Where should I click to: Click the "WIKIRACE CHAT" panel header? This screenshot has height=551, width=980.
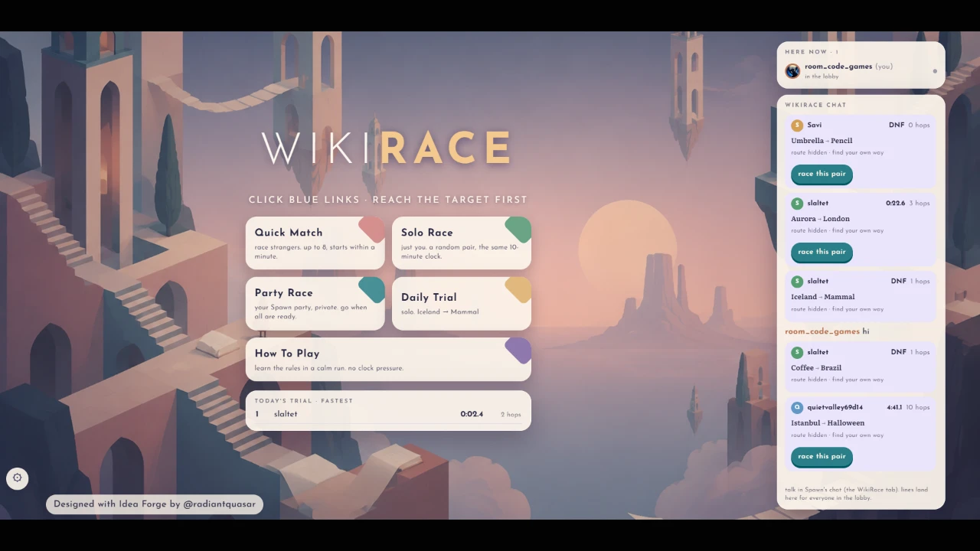(815, 105)
